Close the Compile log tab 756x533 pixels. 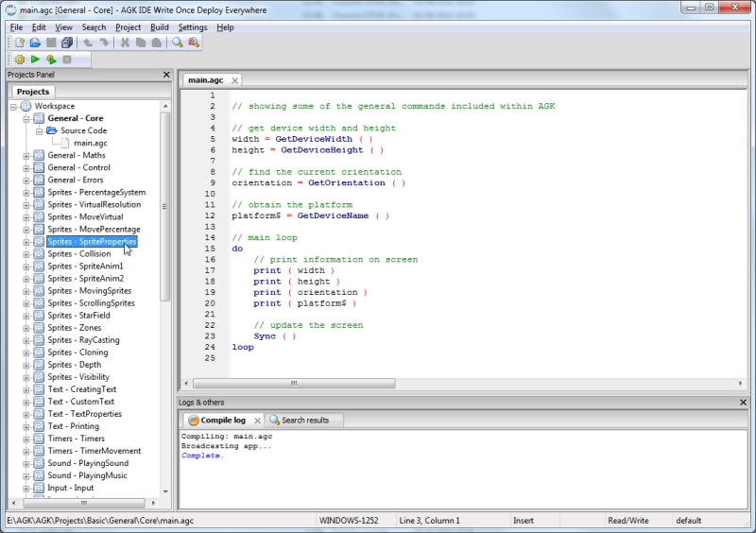point(257,421)
